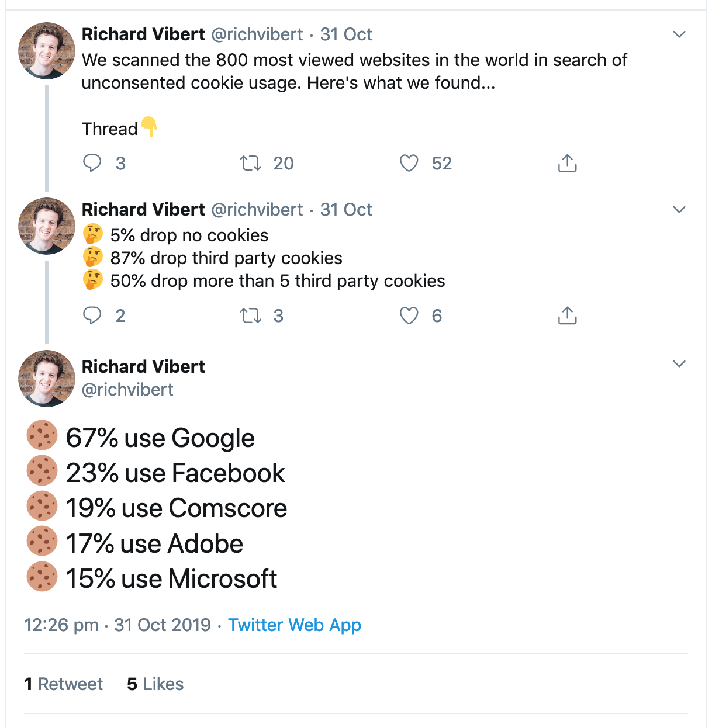Open Richard Vibert's avatar on main tweet
This screenshot has width=712, height=728.
(x=47, y=379)
